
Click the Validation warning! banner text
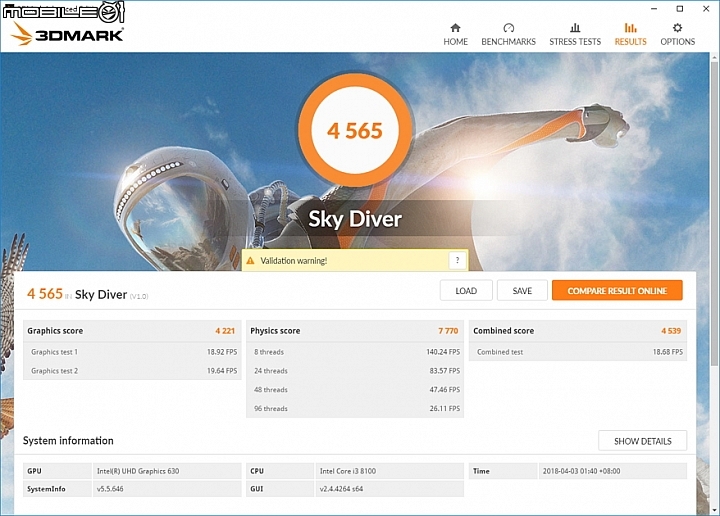294,261
